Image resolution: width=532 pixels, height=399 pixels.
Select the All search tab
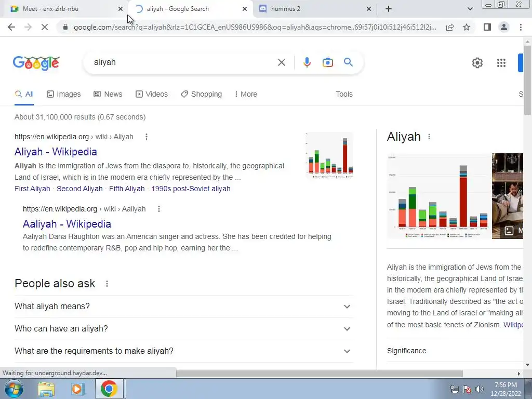point(24,94)
